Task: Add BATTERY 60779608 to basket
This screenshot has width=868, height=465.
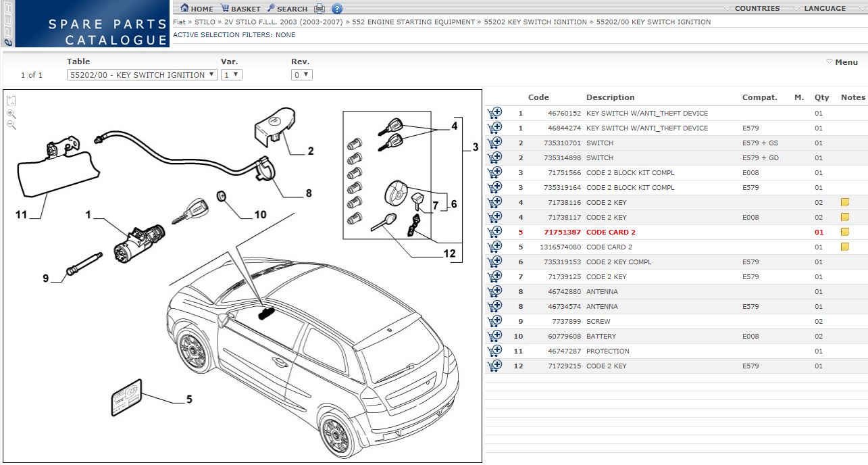Action: point(494,336)
